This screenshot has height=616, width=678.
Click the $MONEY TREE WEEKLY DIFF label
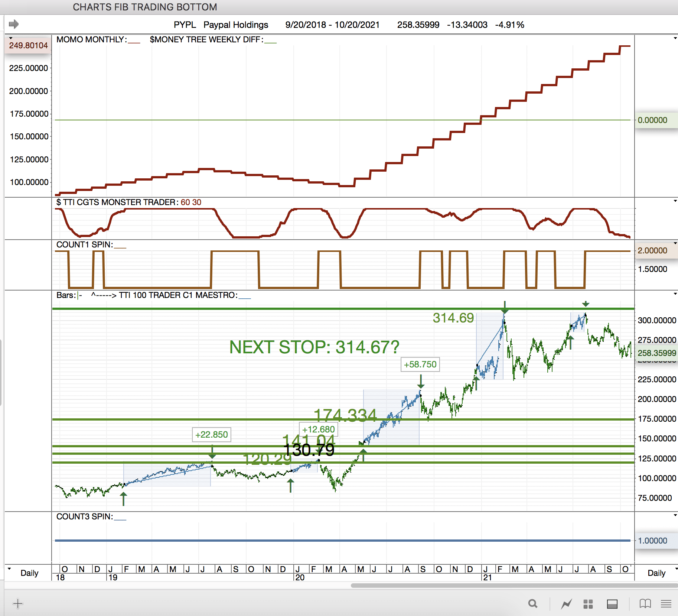tap(206, 39)
